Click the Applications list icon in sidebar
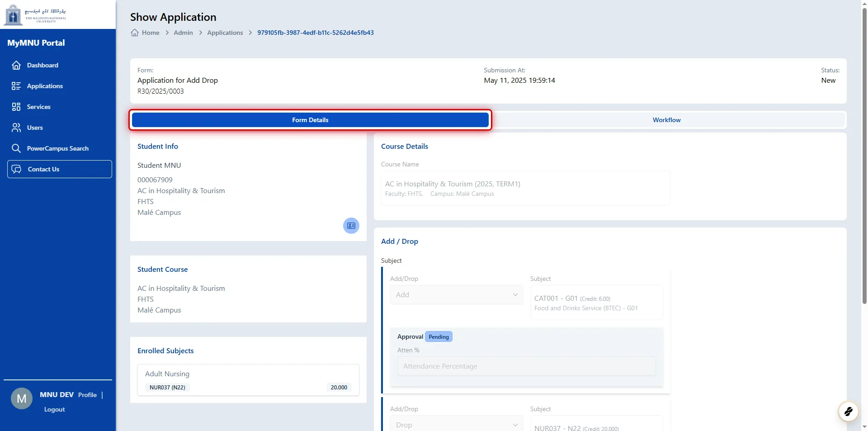Image resolution: width=868 pixels, height=431 pixels. click(16, 86)
